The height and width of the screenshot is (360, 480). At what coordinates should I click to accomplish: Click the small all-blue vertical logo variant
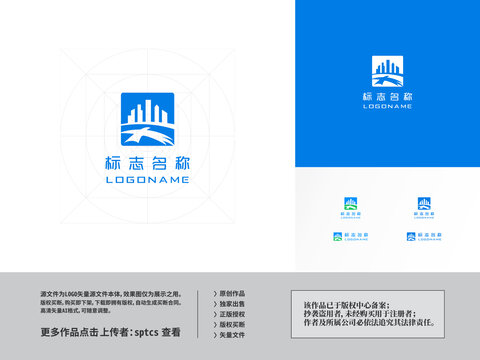click(424, 208)
